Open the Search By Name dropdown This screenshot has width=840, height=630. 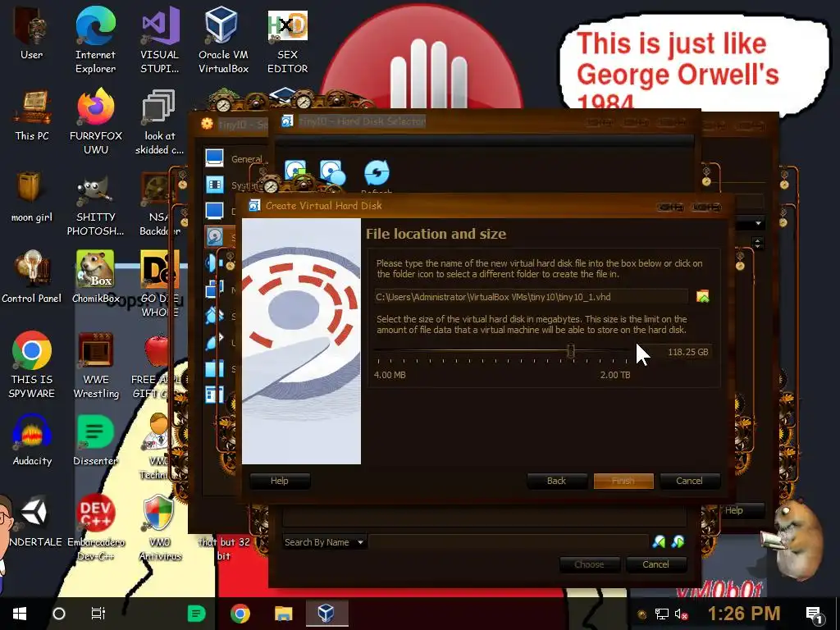click(x=324, y=542)
